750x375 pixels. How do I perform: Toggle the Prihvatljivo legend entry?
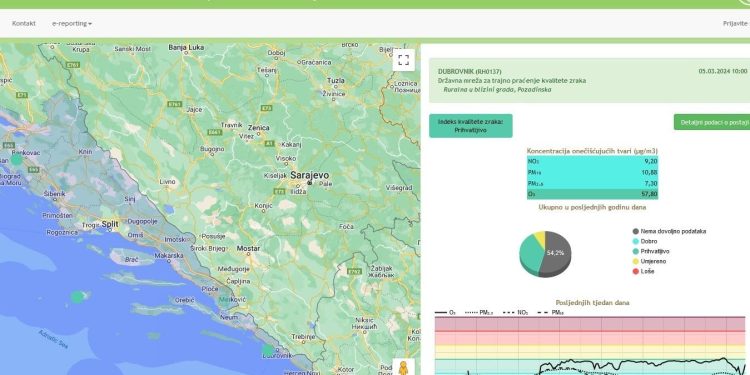click(651, 251)
